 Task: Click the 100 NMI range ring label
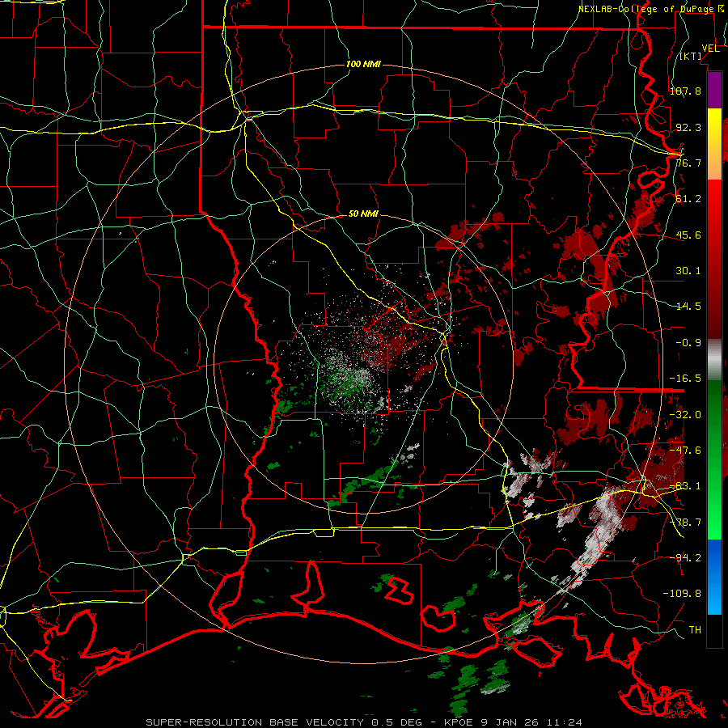click(x=363, y=64)
